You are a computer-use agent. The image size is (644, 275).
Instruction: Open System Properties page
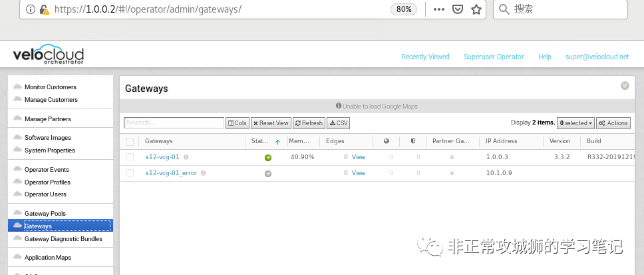[x=50, y=150]
